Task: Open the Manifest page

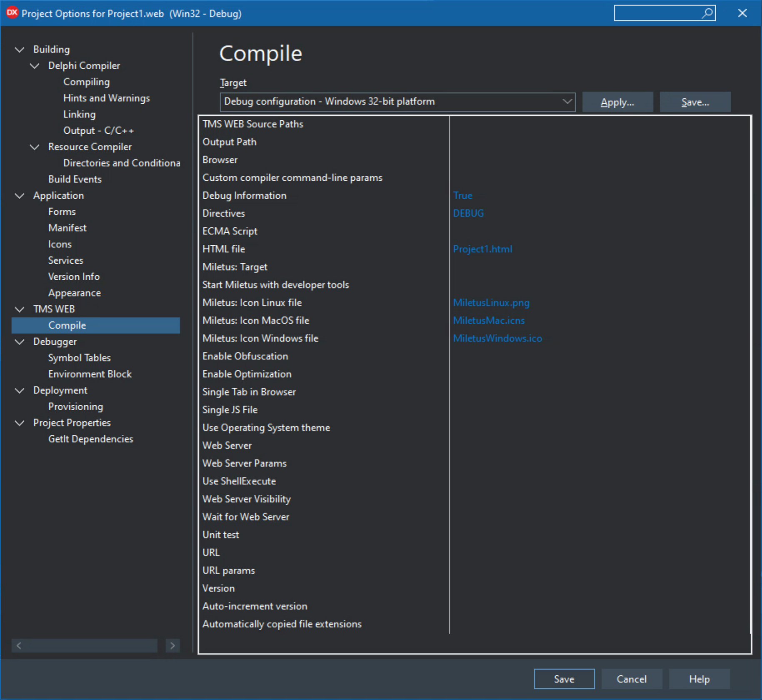Action: (x=67, y=228)
